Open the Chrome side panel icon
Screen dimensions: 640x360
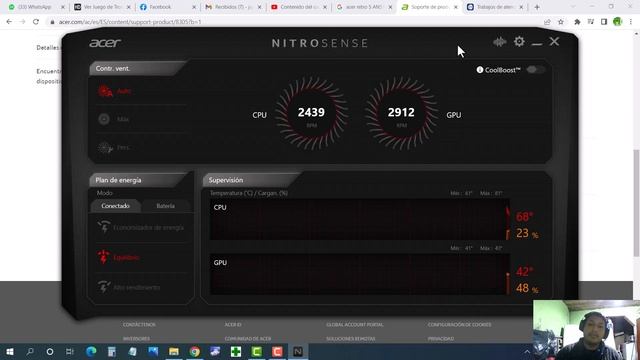[604, 22]
